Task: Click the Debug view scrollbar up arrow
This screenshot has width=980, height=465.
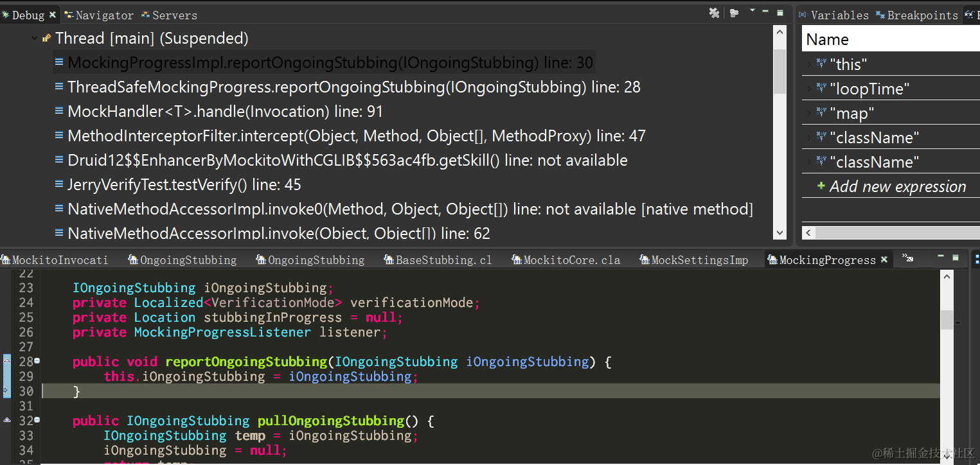Action: pyautogui.click(x=780, y=32)
